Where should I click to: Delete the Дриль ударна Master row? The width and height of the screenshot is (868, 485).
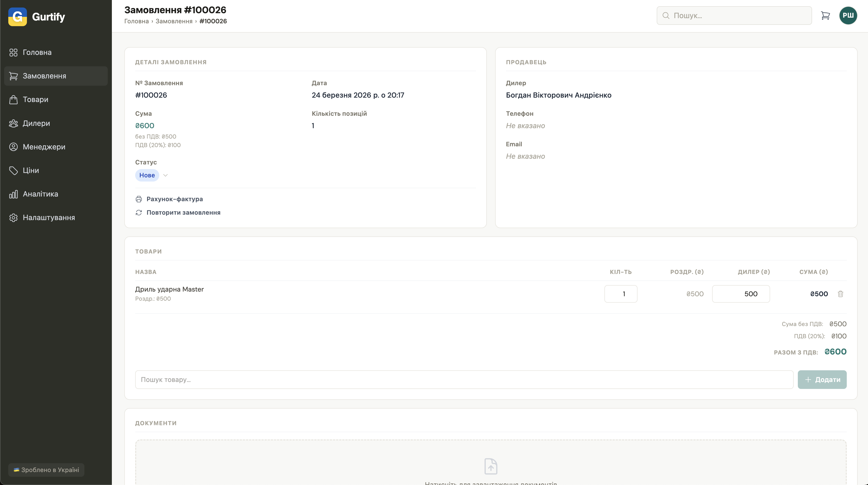[x=840, y=294]
